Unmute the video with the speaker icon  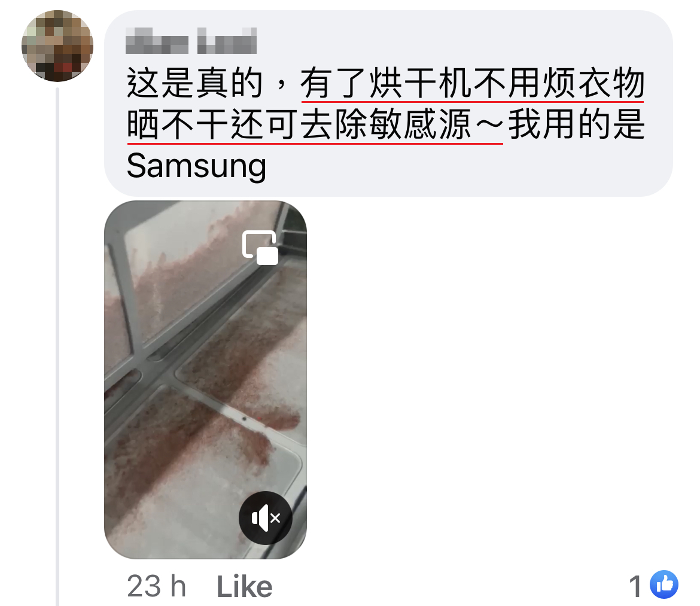[265, 517]
